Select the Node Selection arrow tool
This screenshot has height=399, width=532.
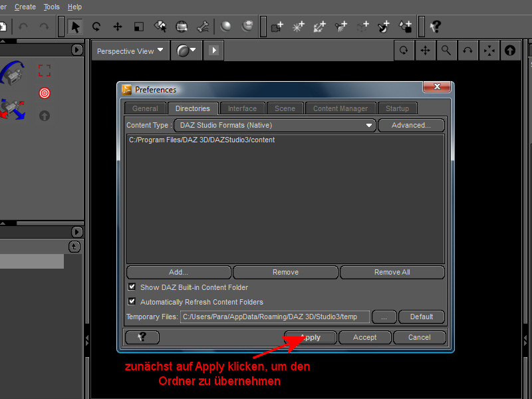(x=75, y=27)
